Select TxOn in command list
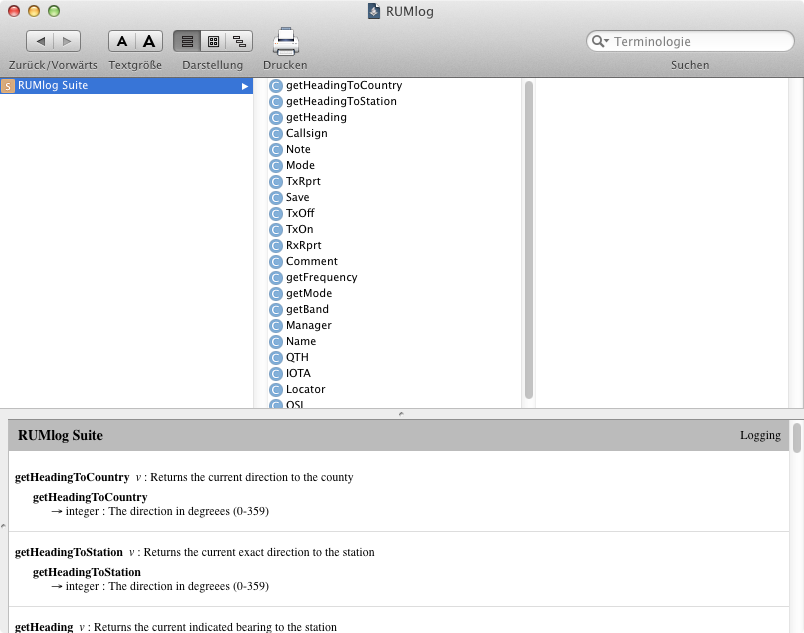The height and width of the screenshot is (633, 804). point(300,229)
